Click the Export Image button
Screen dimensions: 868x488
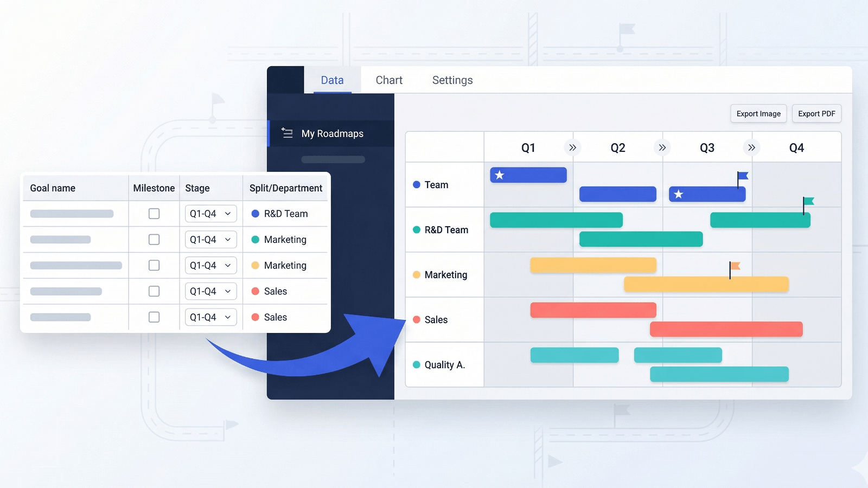(758, 113)
